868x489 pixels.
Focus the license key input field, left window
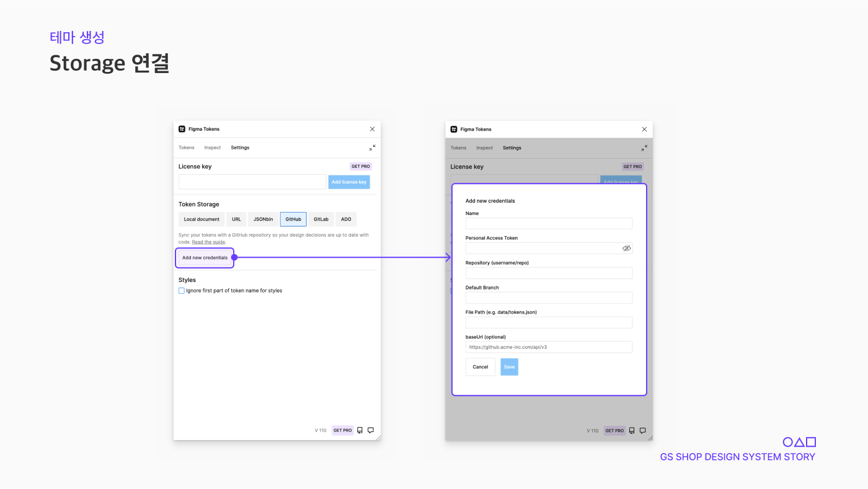click(x=252, y=182)
